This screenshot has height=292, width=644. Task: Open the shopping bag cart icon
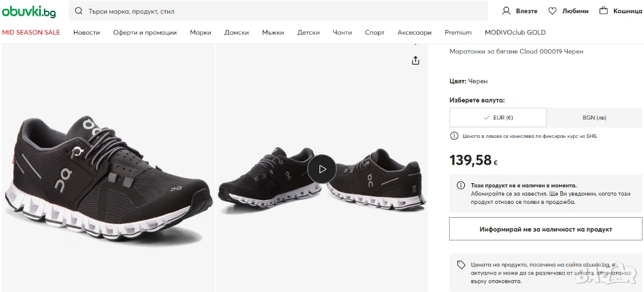coord(604,11)
